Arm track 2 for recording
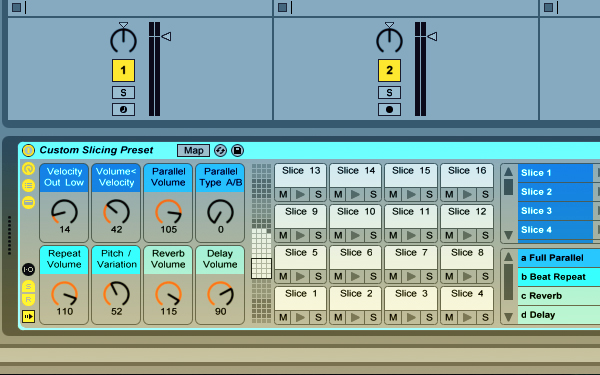The width and height of the screenshot is (600, 375). coord(389,109)
